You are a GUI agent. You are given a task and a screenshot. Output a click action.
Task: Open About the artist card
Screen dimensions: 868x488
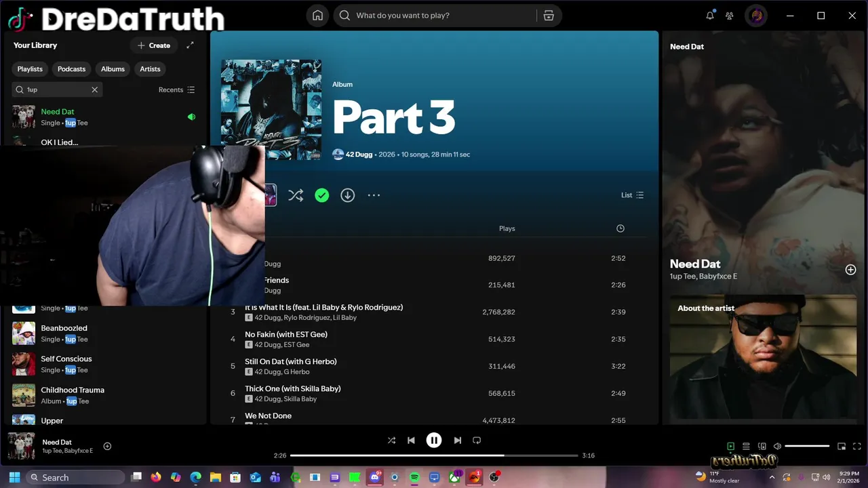[763, 358]
